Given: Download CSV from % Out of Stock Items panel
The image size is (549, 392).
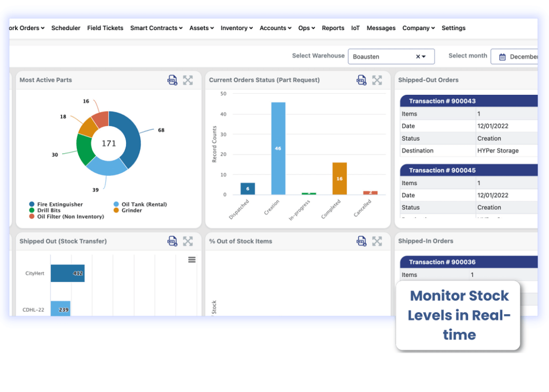Looking at the screenshot, I should pyautogui.click(x=361, y=241).
